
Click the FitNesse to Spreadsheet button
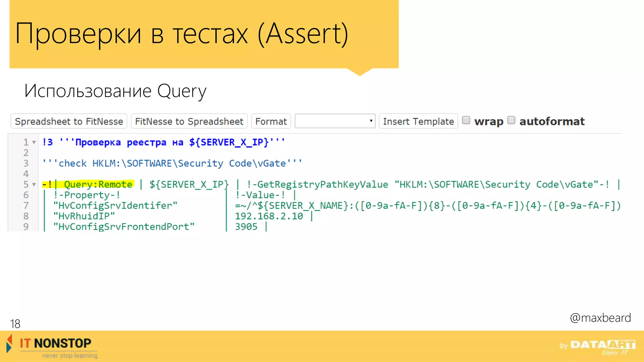point(189,121)
